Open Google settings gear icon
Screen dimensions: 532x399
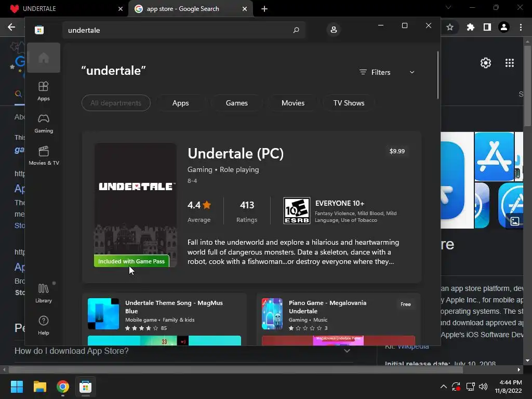click(x=486, y=63)
